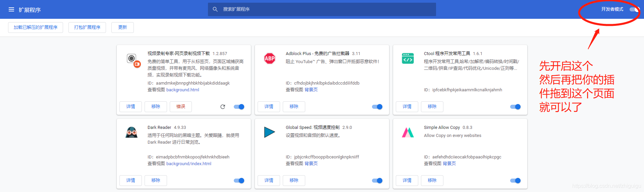Open Simple Allow Copy details
This screenshot has width=644, height=192.
407,181
